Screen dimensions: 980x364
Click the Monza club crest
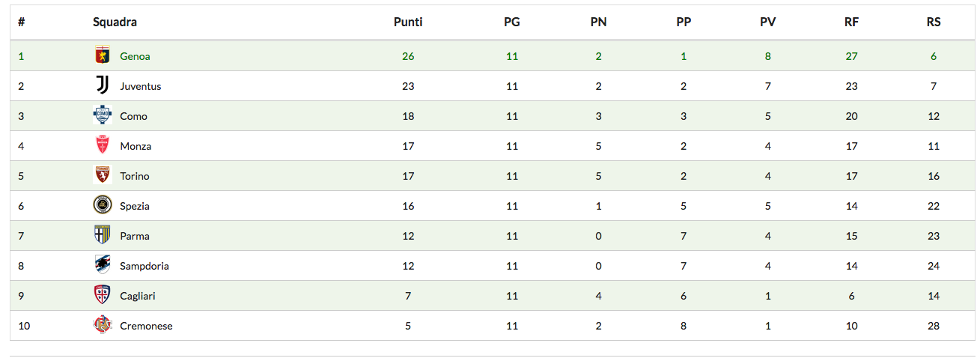click(102, 145)
